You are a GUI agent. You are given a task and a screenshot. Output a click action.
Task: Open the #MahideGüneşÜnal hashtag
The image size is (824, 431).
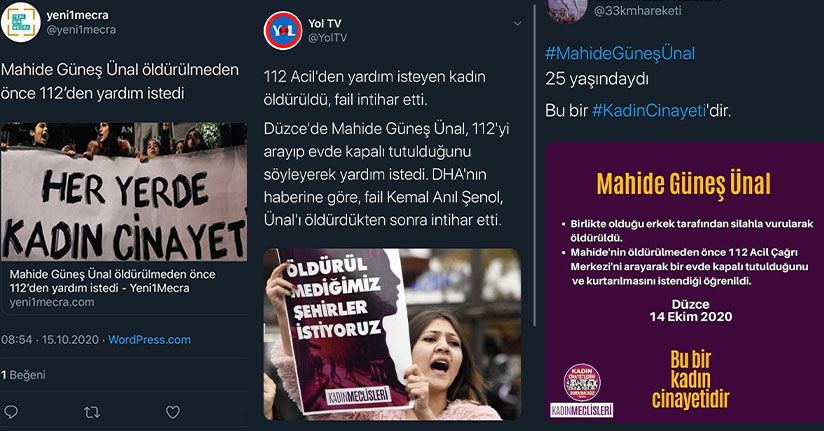(x=620, y=54)
